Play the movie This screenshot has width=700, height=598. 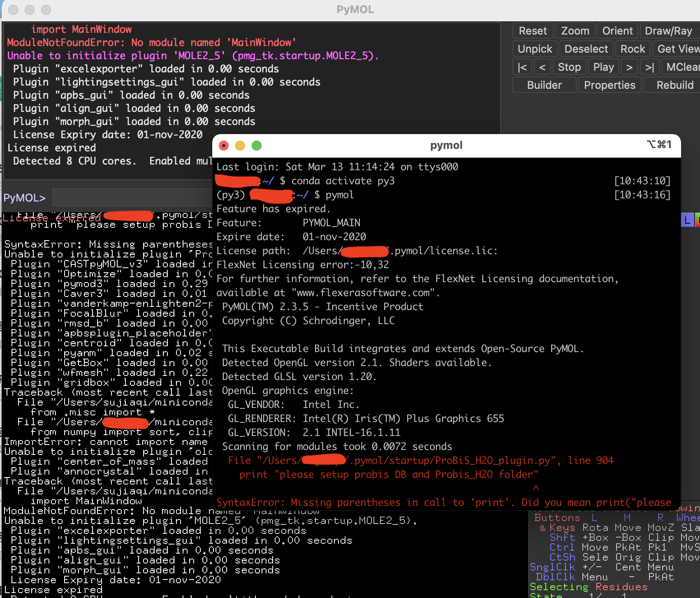(x=603, y=67)
